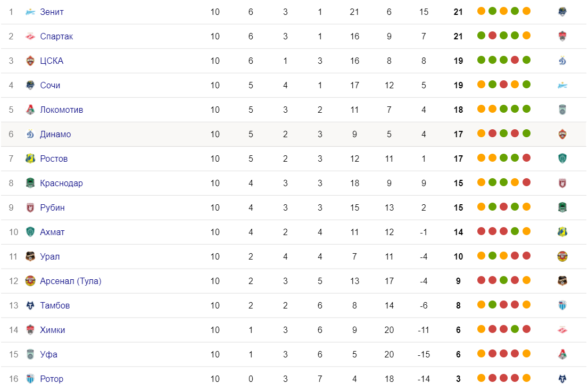Click next-opponent logo in the Ахмат row

[x=562, y=232]
